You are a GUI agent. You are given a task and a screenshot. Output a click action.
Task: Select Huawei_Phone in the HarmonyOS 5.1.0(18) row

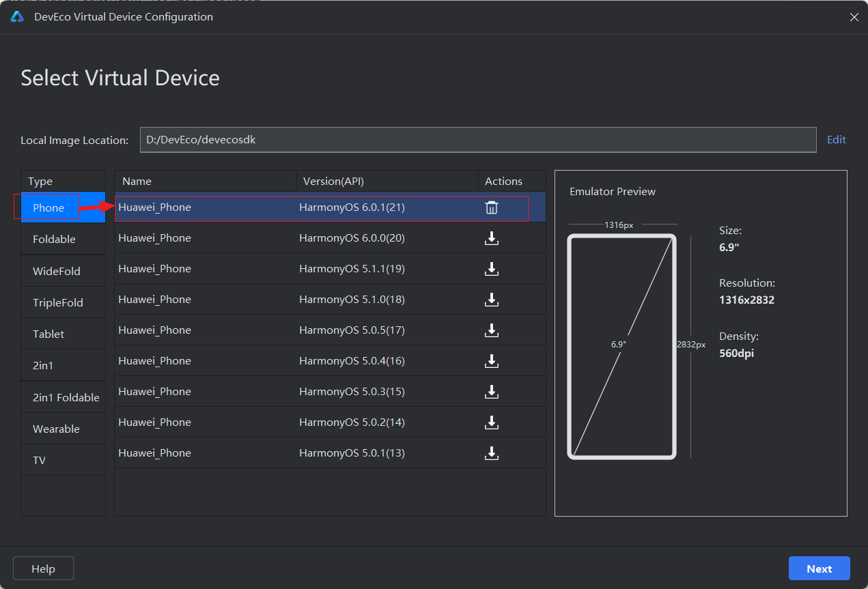click(154, 300)
